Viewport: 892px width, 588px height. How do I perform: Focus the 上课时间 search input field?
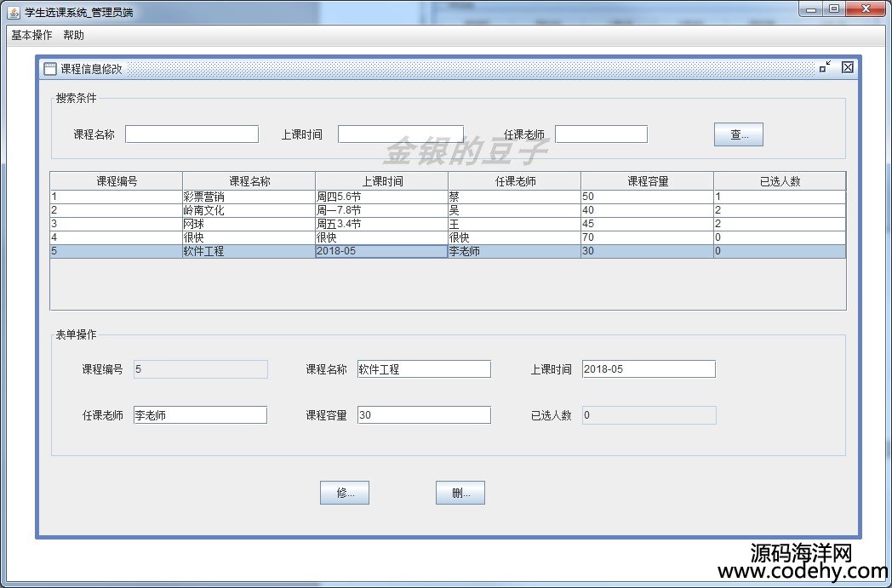tap(400, 134)
